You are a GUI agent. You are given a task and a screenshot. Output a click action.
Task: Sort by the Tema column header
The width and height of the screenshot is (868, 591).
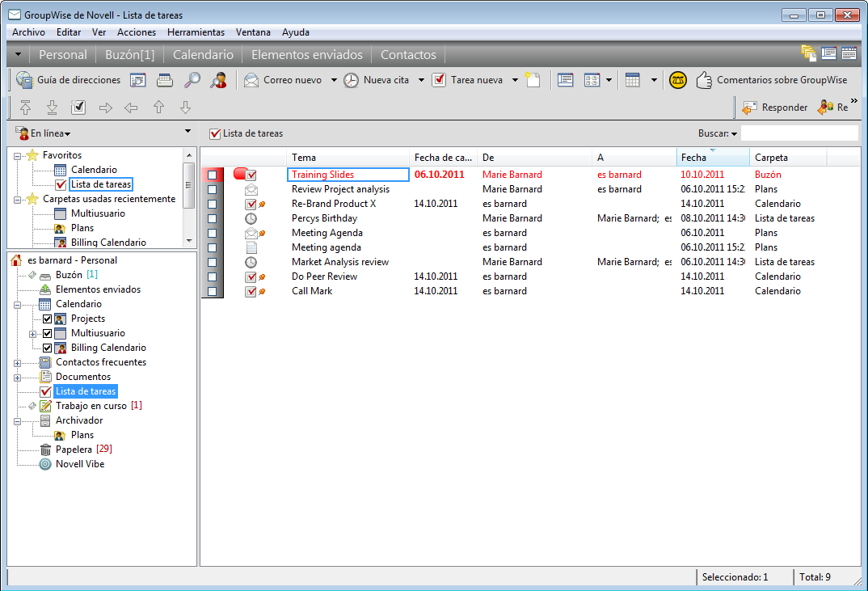pos(348,158)
